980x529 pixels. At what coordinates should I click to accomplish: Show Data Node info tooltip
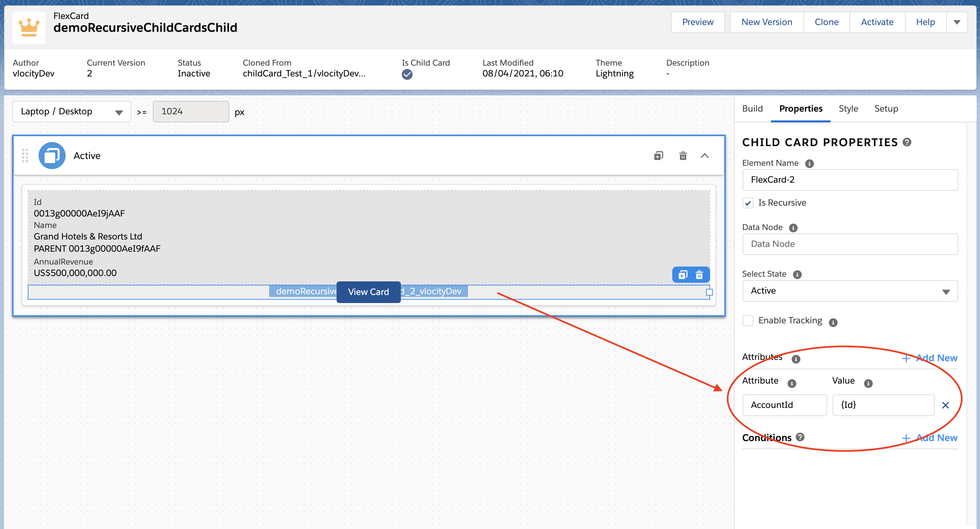[793, 228]
